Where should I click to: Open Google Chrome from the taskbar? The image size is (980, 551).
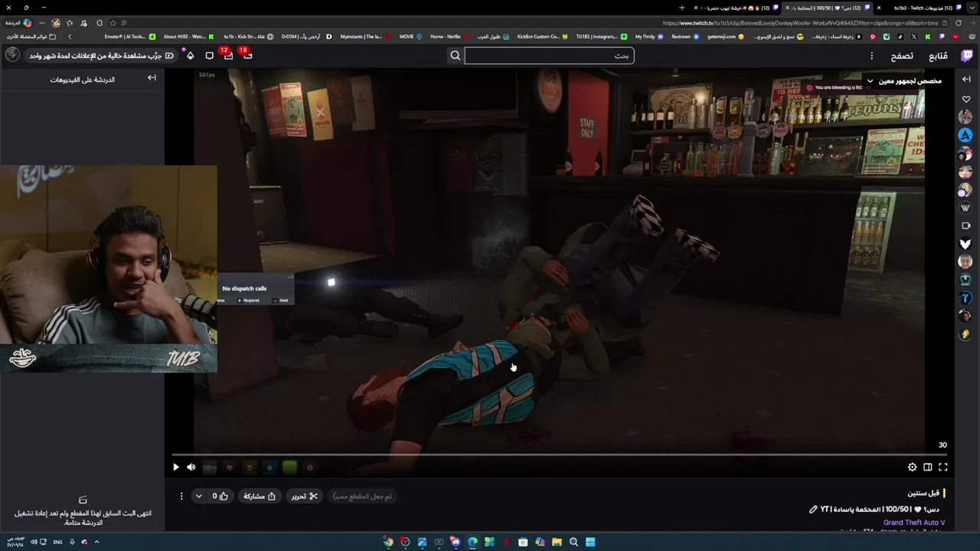[388, 542]
